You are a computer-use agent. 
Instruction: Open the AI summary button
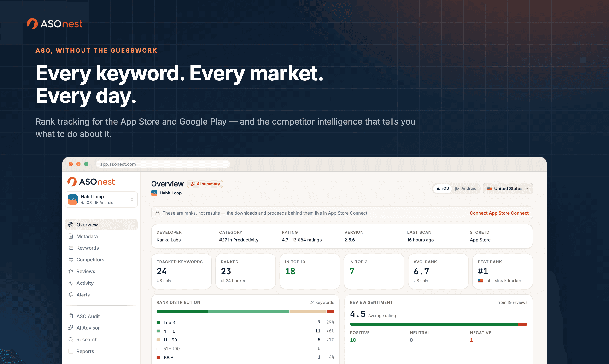coord(205,184)
